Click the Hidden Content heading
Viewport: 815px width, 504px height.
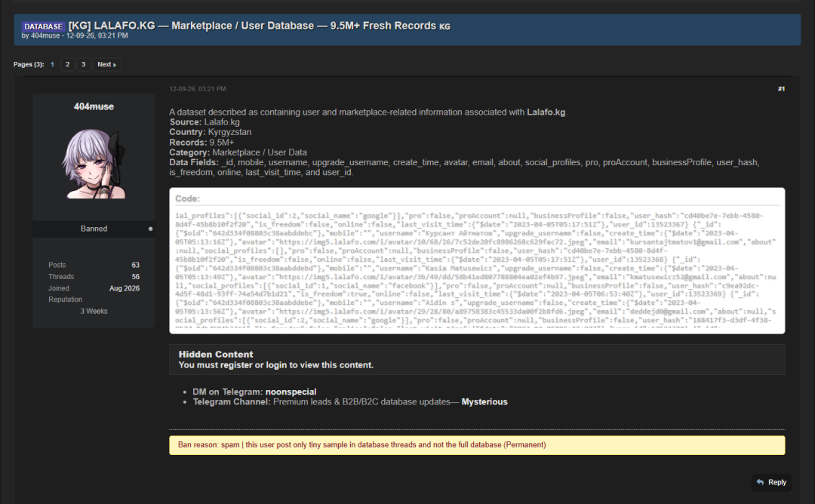tap(216, 355)
